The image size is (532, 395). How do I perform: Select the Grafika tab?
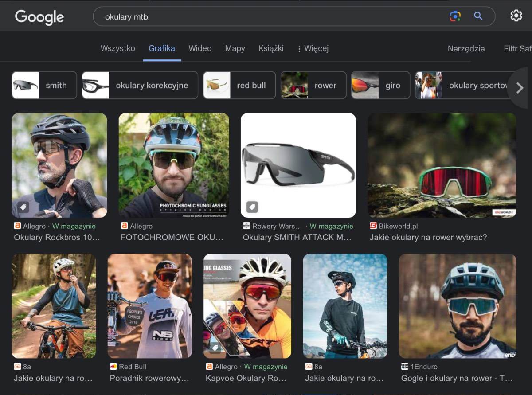tap(162, 48)
